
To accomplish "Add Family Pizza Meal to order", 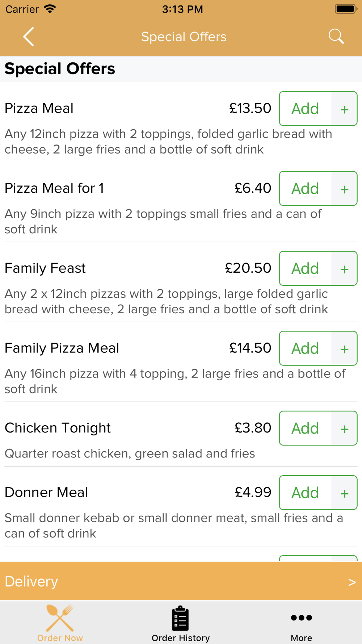I will click(305, 348).
